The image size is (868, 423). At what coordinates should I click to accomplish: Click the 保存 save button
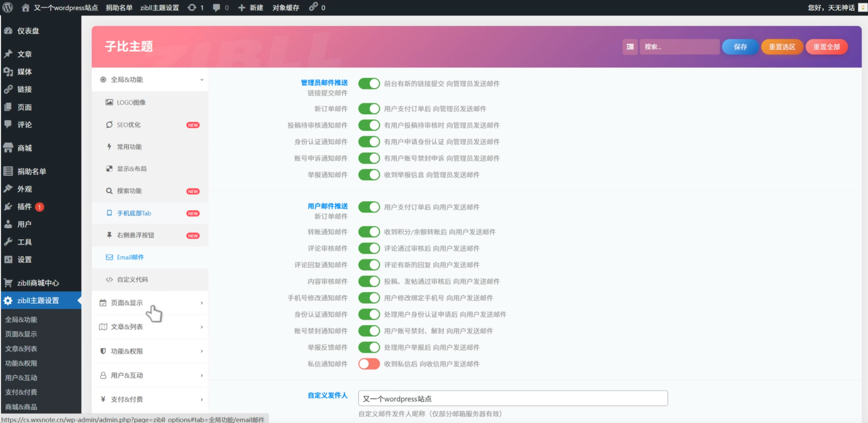tap(740, 47)
